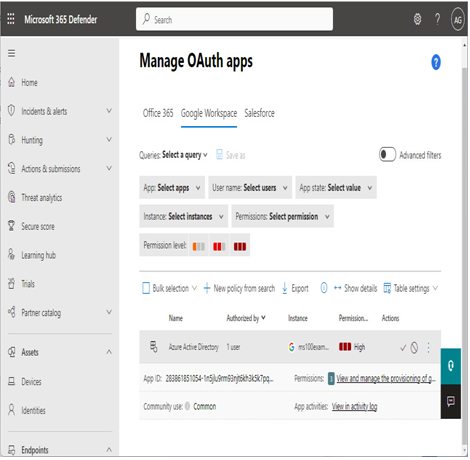Viewport: 470px width, 460px height.
Task: Open the Help question mark in header
Action: click(437, 19)
